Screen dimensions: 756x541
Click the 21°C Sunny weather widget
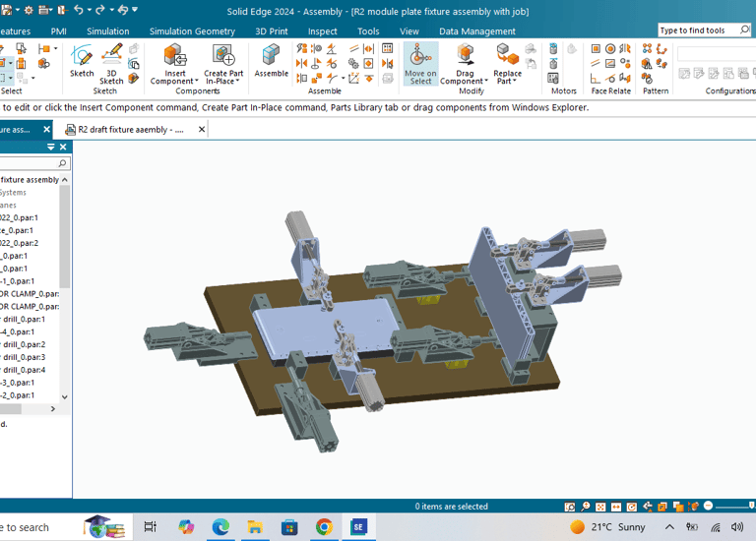(x=606, y=527)
